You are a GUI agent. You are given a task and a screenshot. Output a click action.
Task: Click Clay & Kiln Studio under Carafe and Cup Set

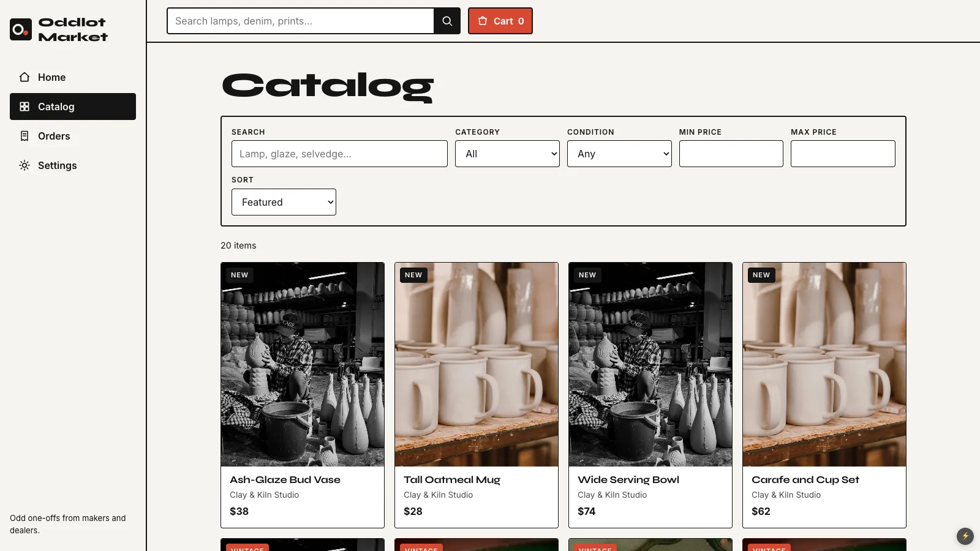[786, 495]
